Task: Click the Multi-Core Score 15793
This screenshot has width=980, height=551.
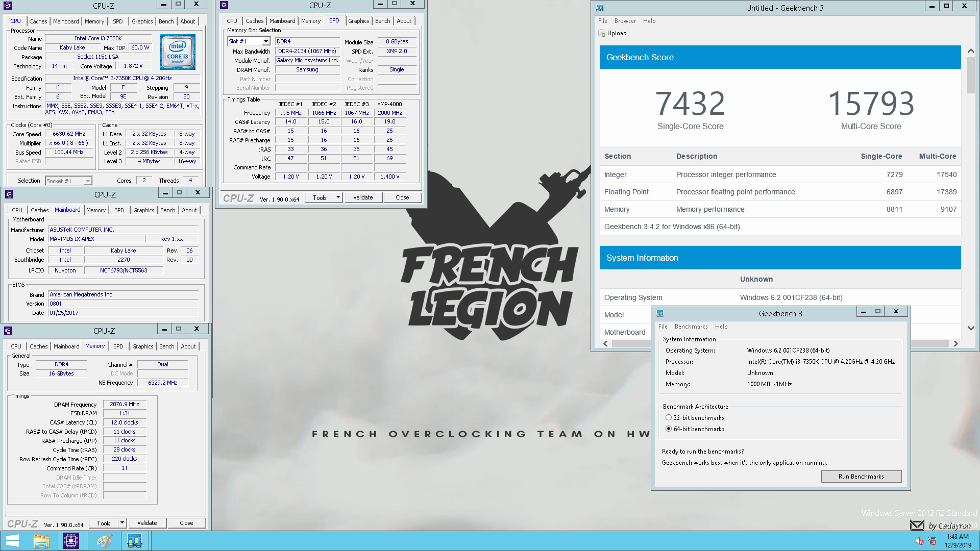Action: tap(871, 104)
